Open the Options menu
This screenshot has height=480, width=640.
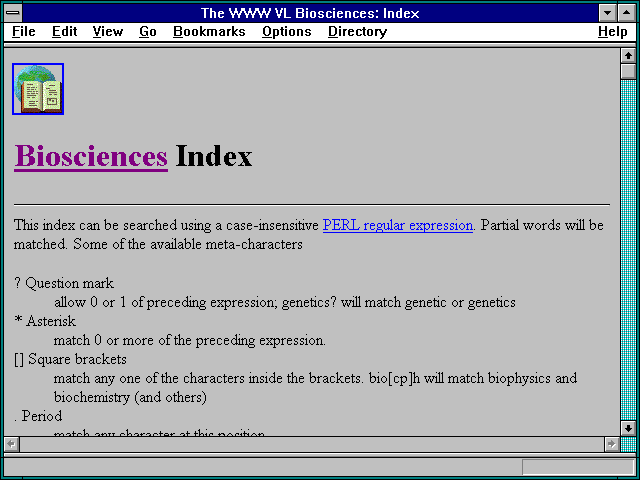tap(287, 32)
